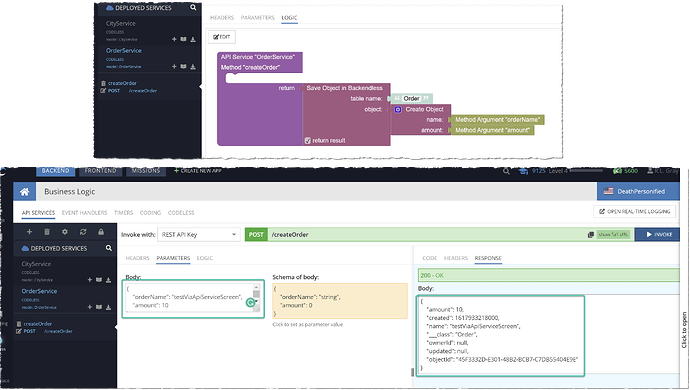The height and width of the screenshot is (390, 690).
Task: Click the Schema of body yellow box
Action: click(x=340, y=301)
